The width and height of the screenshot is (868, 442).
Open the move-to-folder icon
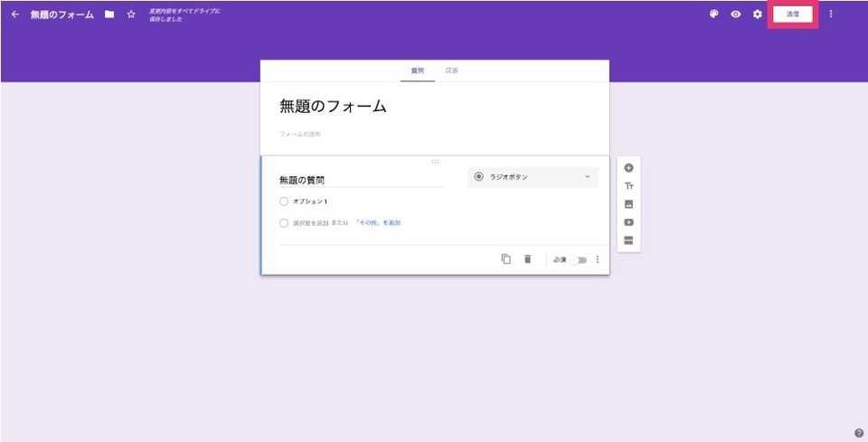109,14
